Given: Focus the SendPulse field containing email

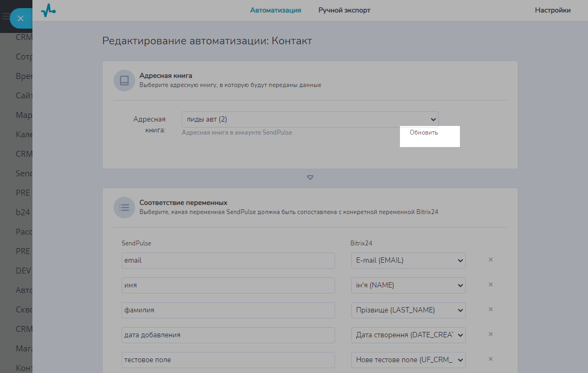Looking at the screenshot, I should pos(228,261).
